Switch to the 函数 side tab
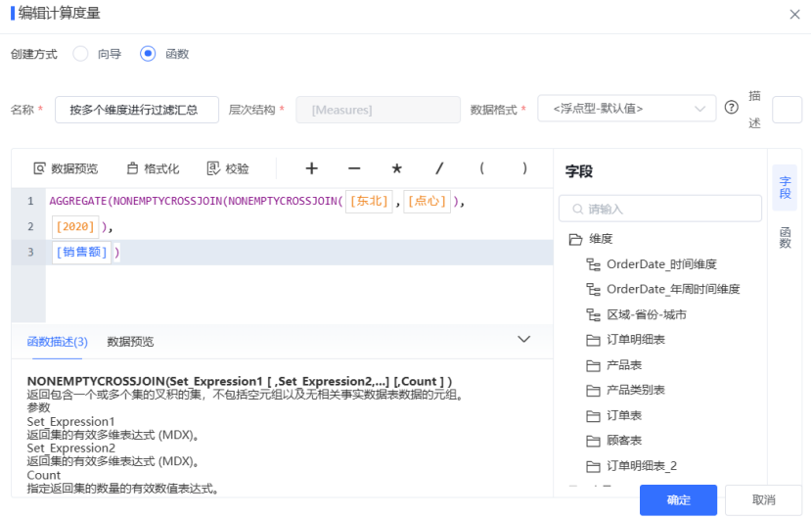The image size is (812, 519). click(x=785, y=237)
